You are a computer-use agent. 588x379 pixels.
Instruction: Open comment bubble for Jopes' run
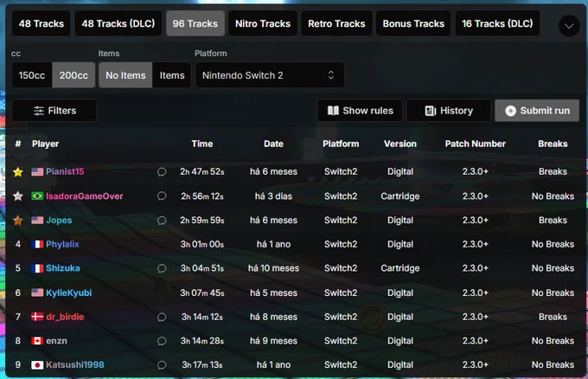tap(162, 221)
